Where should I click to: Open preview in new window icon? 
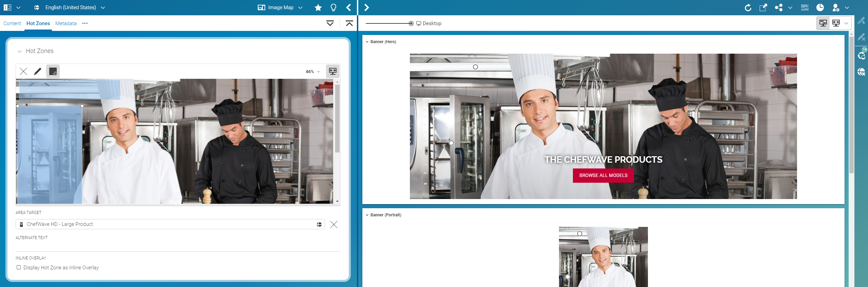(763, 7)
